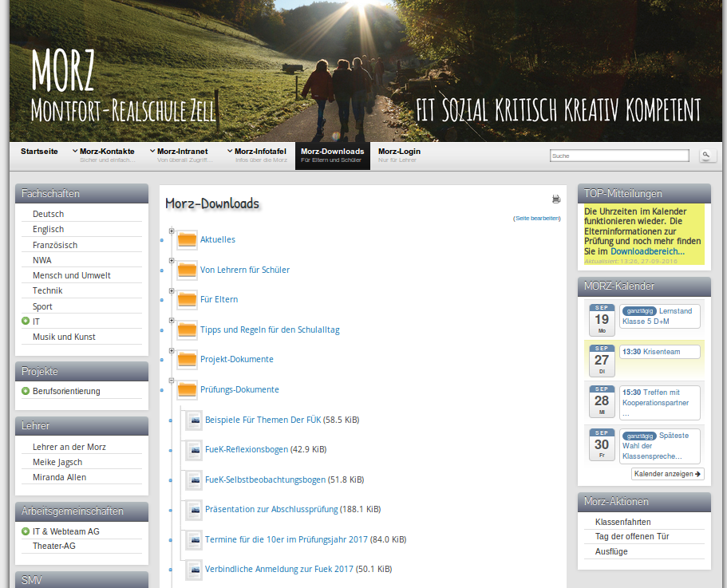
Task: Open the Theater-AG page
Action: (53, 546)
